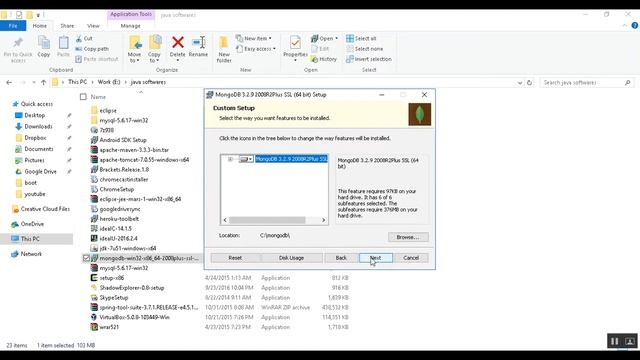Click Invert selection in ribbon

click(369, 59)
